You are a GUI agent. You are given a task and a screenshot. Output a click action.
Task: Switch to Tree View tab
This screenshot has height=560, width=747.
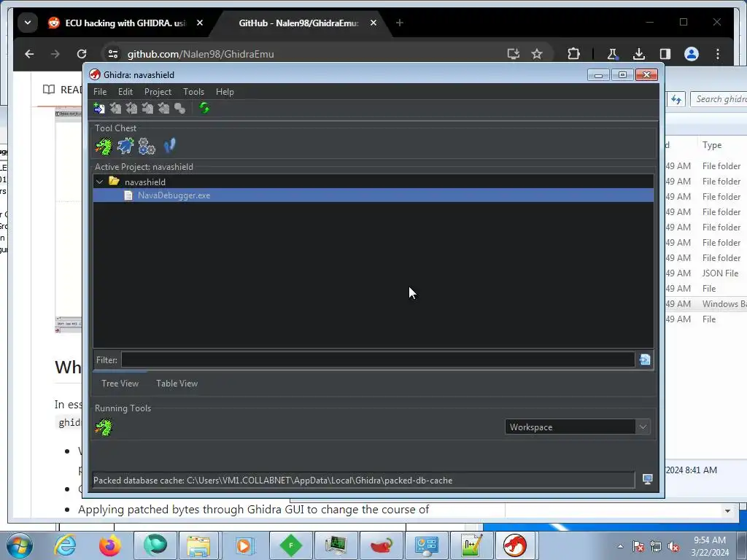click(x=120, y=384)
